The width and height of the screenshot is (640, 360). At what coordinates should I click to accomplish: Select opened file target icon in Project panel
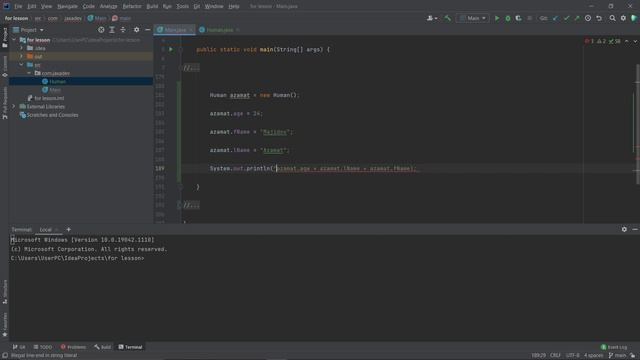coord(101,30)
